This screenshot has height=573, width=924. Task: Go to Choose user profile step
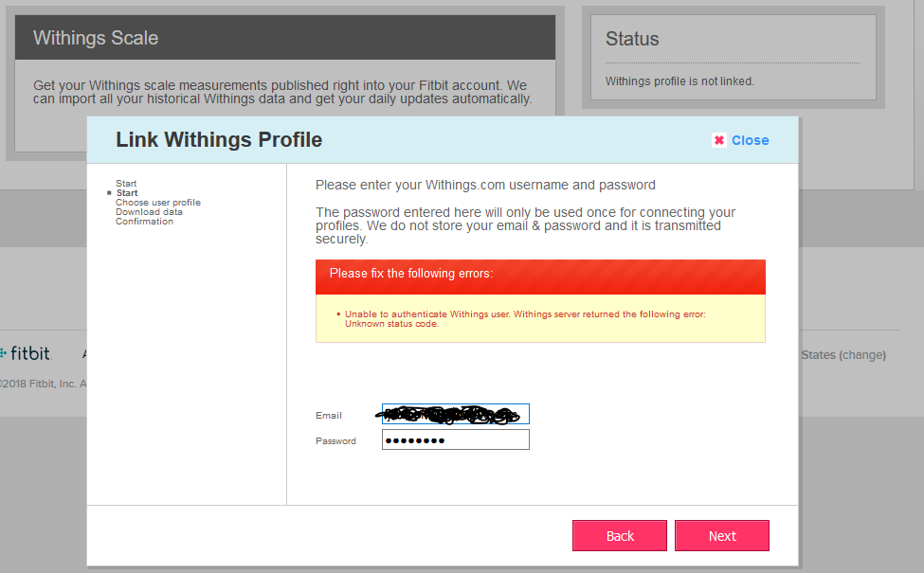click(158, 203)
